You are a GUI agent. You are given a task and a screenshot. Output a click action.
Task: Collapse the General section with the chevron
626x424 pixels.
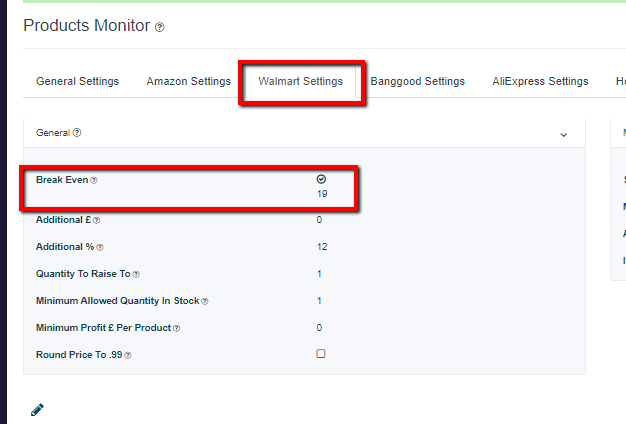[x=564, y=135]
